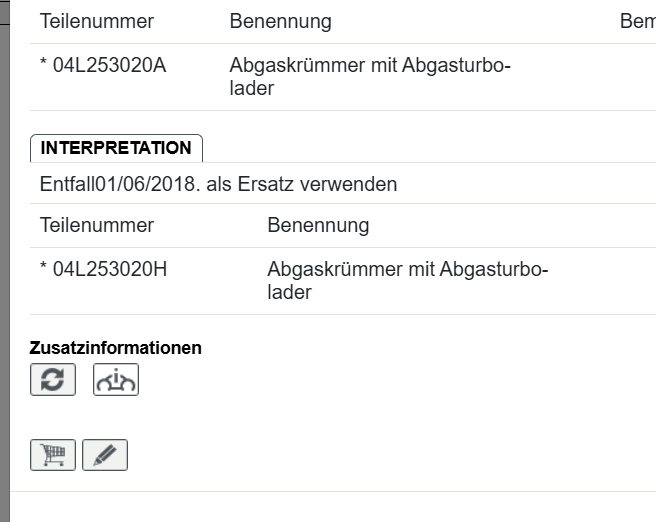Click the top Teilenummer column header
This screenshot has height=522, width=656.
(97, 21)
